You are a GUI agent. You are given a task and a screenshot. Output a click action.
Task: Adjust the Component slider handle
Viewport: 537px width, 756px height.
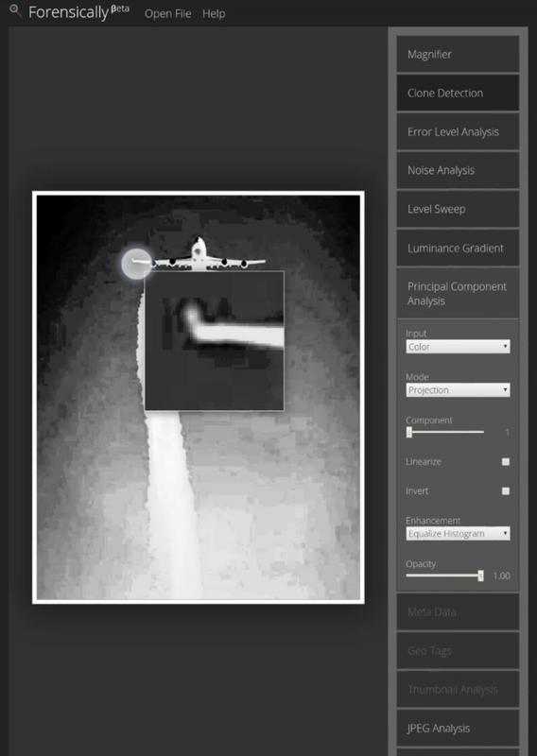[409, 432]
